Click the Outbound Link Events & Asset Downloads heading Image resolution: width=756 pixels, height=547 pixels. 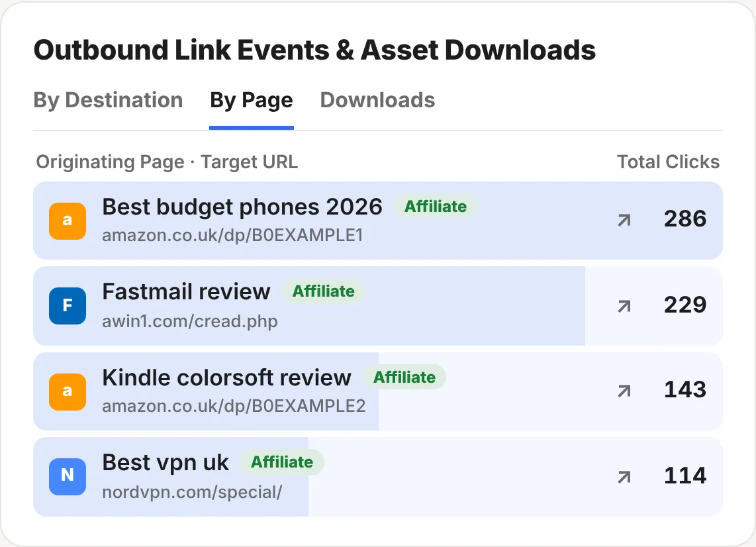click(x=315, y=50)
